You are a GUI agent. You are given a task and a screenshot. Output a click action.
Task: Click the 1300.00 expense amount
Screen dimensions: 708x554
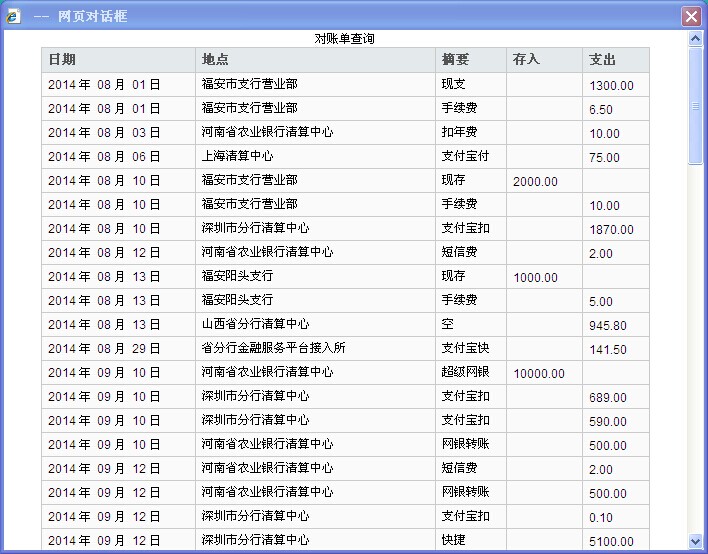611,86
